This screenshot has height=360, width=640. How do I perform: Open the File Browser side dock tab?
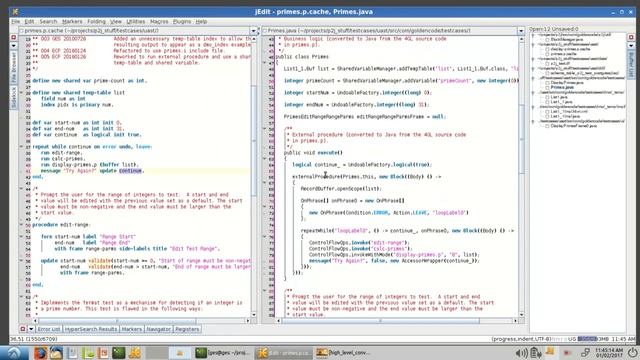tap(13, 67)
